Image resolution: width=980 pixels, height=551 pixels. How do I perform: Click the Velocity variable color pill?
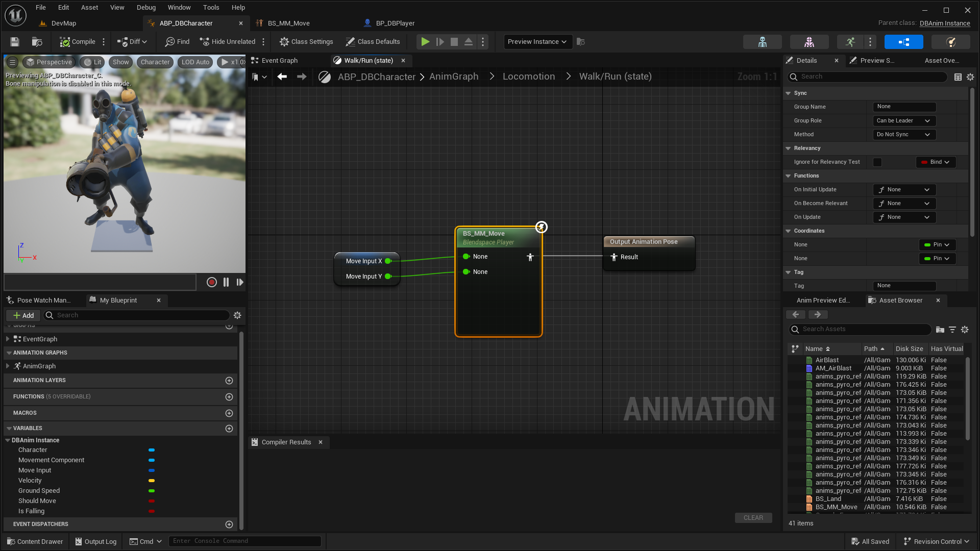pos(152,481)
